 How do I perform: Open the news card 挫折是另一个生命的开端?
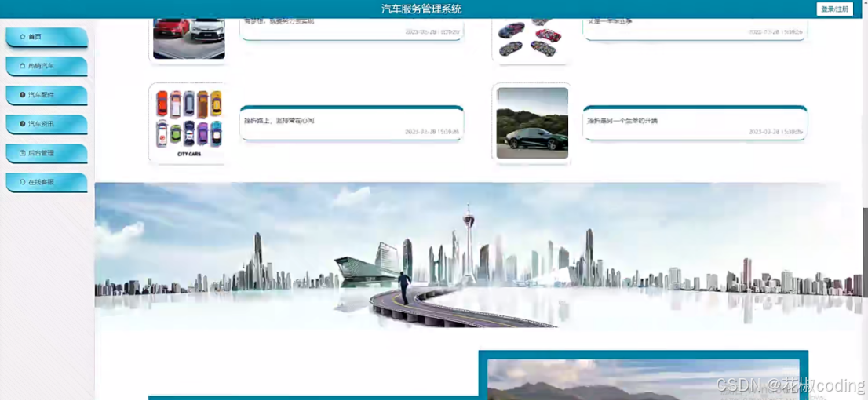click(695, 123)
